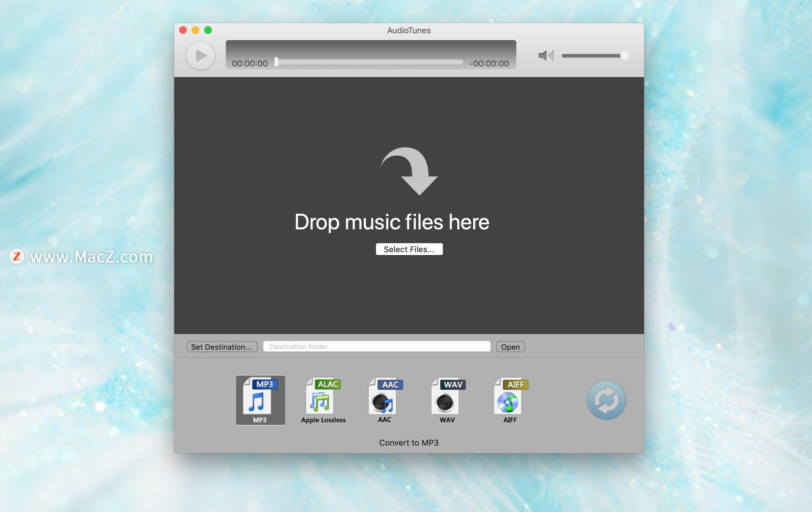812x512 pixels.
Task: Click the playback progress bar
Action: (x=369, y=62)
